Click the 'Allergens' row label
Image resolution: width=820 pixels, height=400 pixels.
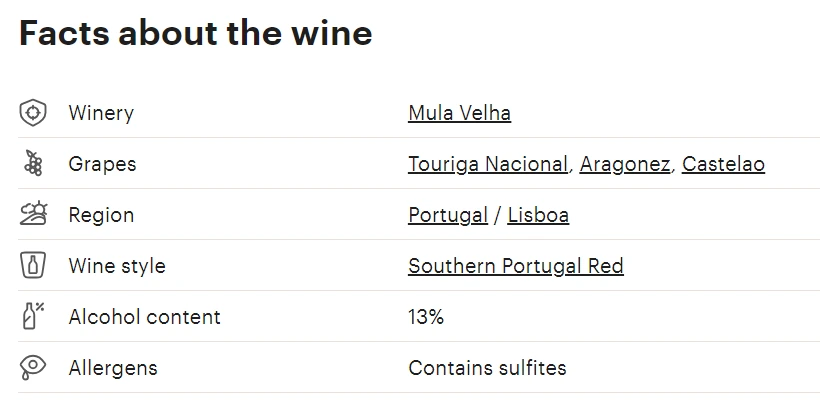[x=113, y=368]
